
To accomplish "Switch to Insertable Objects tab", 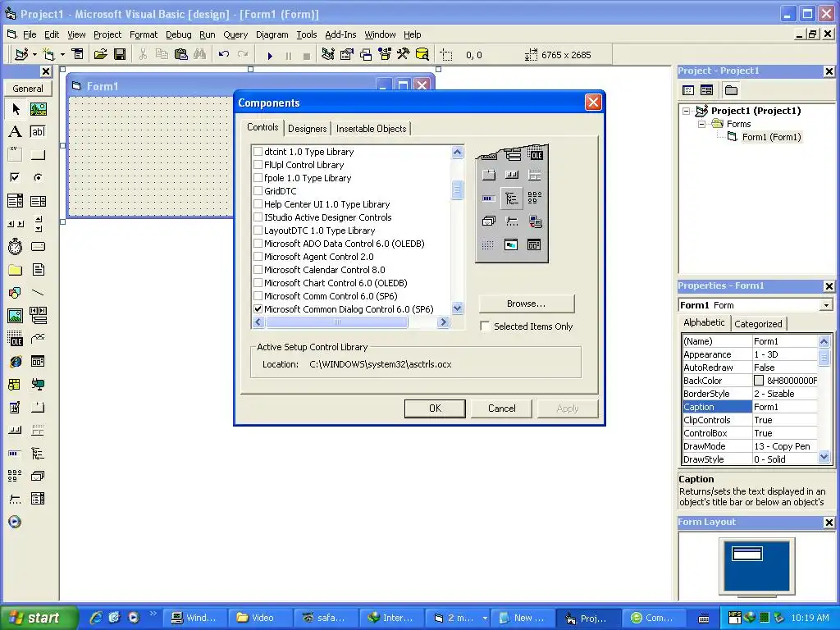I will 372,129.
